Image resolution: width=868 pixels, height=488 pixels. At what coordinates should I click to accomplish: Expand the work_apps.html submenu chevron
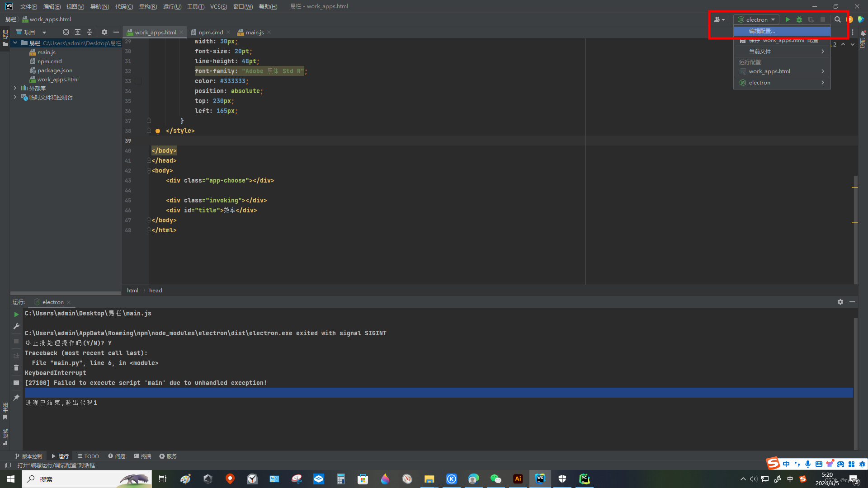point(822,71)
